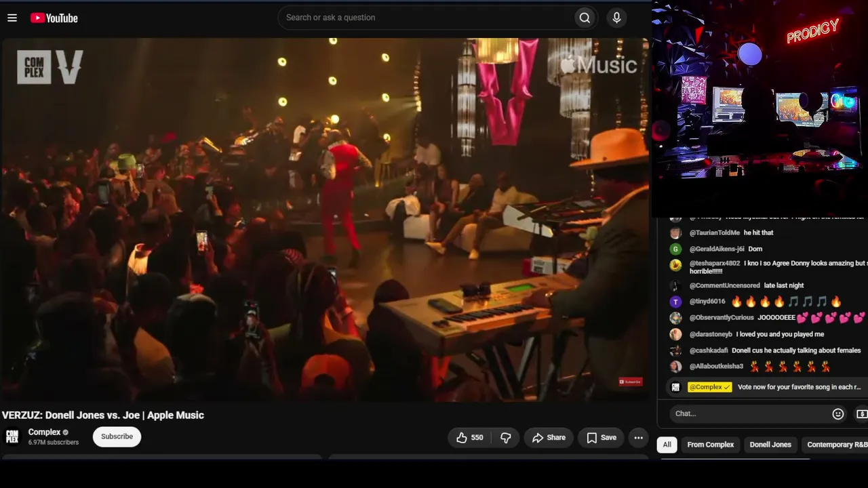868x488 pixels.
Task: Open the more actions three-dot menu
Action: pyautogui.click(x=638, y=438)
